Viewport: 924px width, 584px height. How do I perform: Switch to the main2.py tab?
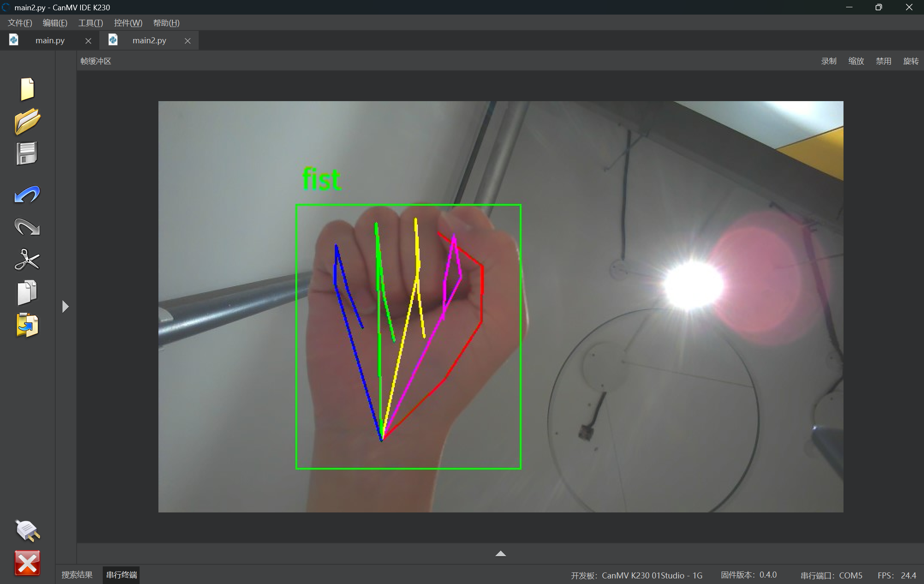149,40
